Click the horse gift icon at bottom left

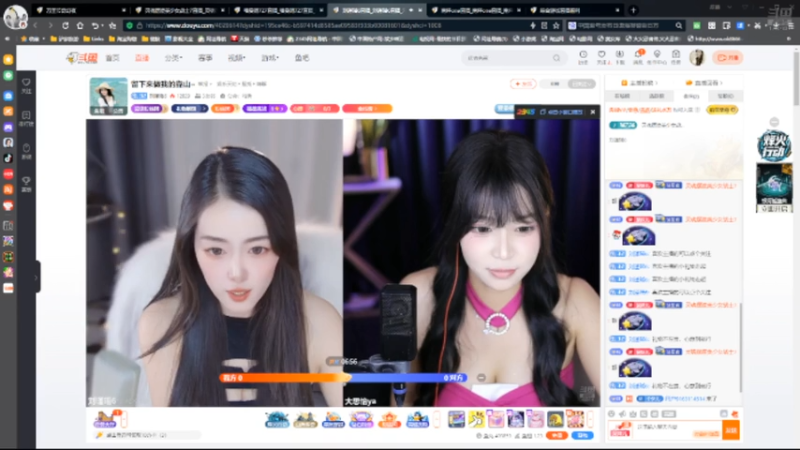coord(106,419)
